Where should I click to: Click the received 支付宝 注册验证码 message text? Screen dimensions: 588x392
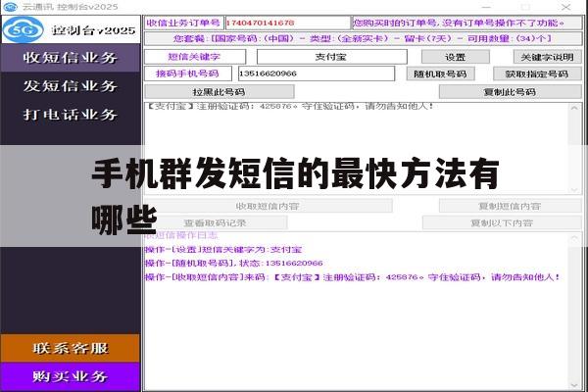coord(290,106)
